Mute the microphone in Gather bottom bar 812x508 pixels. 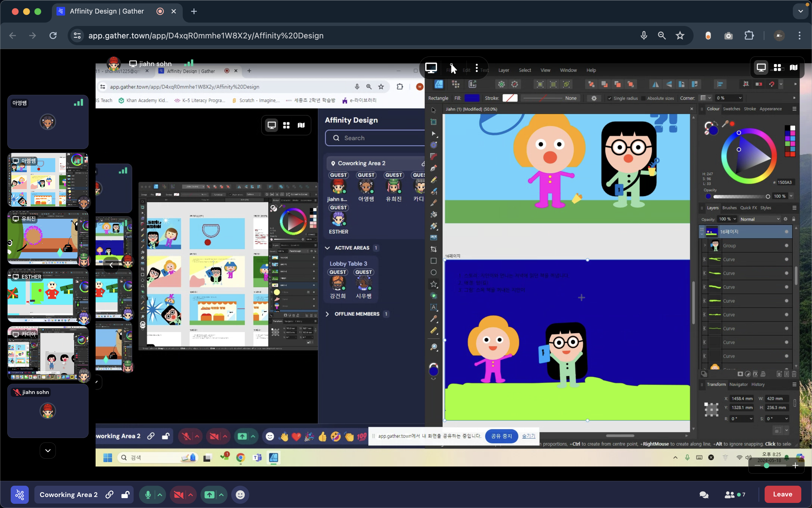pyautogui.click(x=148, y=494)
